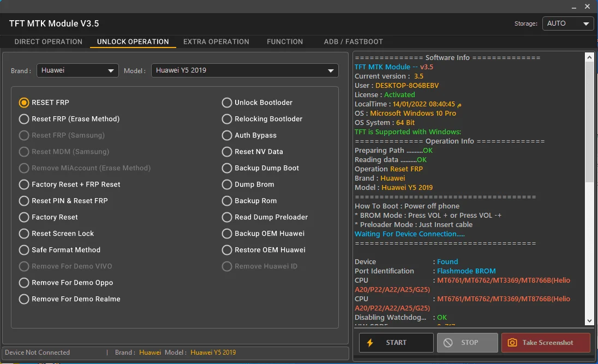The width and height of the screenshot is (598, 364).
Task: Click the Take Screenshot button
Action: 546,343
